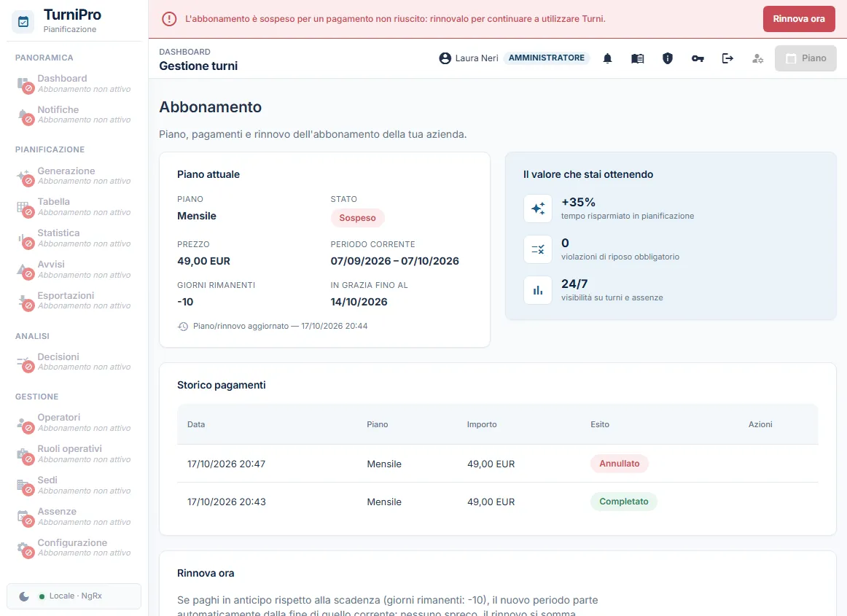Click the history clock icon near Piano/rinnovo aggiornato
This screenshot has width=847, height=616.
[183, 327]
